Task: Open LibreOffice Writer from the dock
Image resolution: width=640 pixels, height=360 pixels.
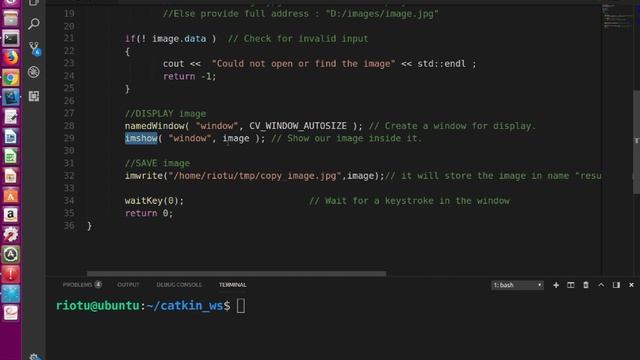Action: pos(11,136)
